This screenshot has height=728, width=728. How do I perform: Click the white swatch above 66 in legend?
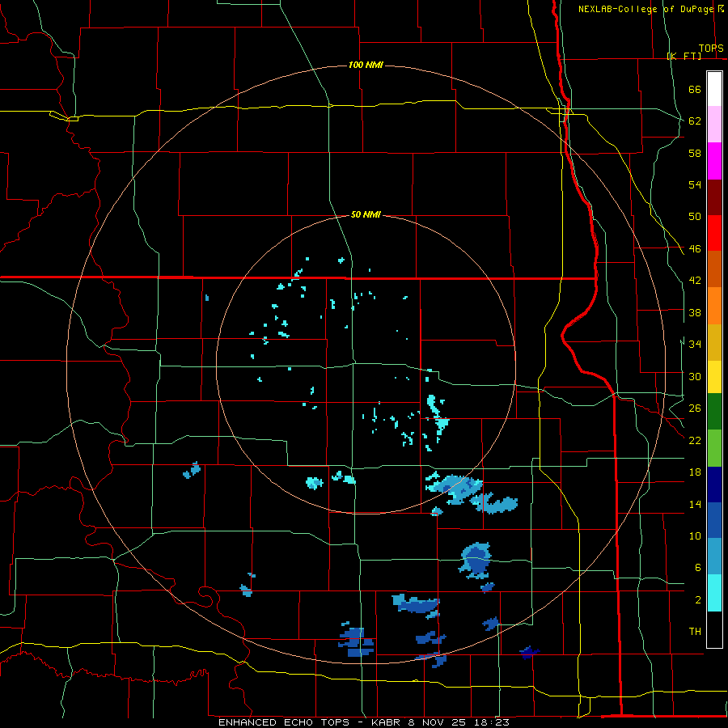714,89
